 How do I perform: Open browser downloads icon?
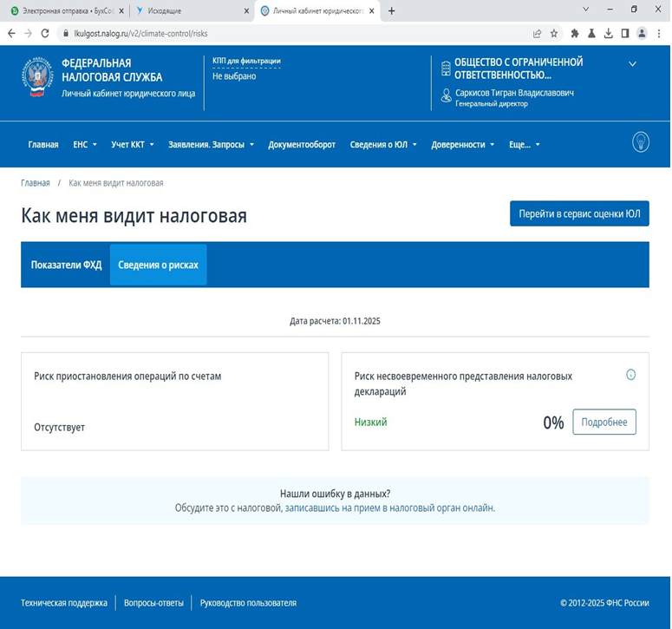click(x=608, y=33)
